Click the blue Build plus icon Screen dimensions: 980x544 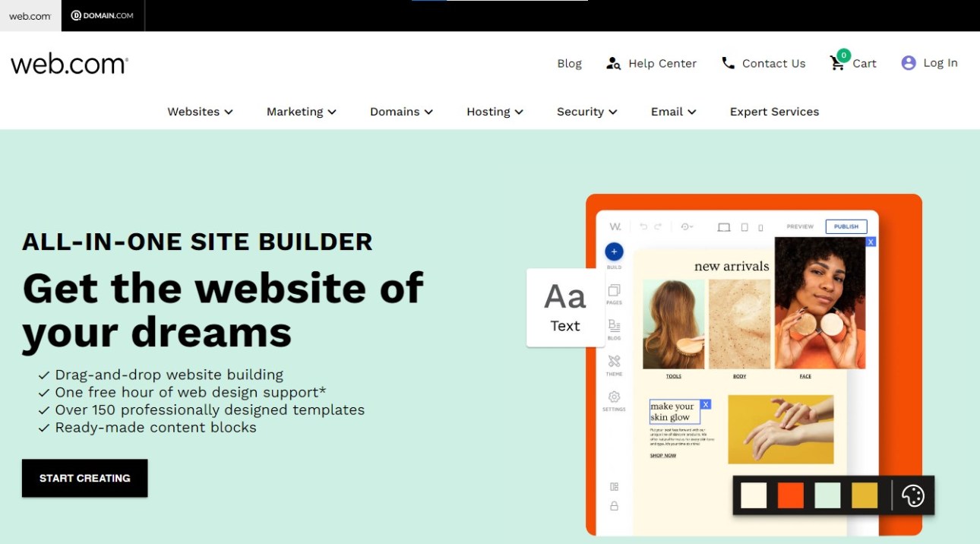click(614, 251)
